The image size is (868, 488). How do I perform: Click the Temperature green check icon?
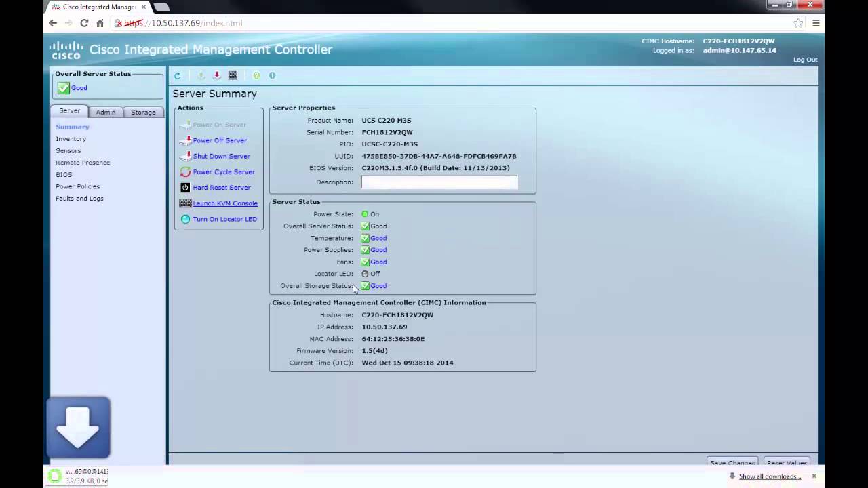tap(365, 238)
